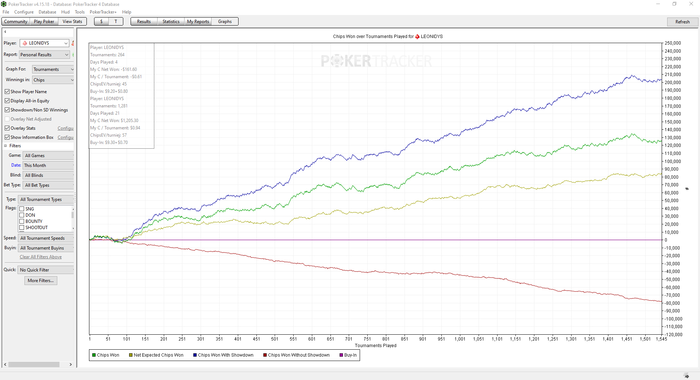The width and height of the screenshot is (700, 380).
Task: Click the flags list scroll-up arrow
Action: [73, 209]
